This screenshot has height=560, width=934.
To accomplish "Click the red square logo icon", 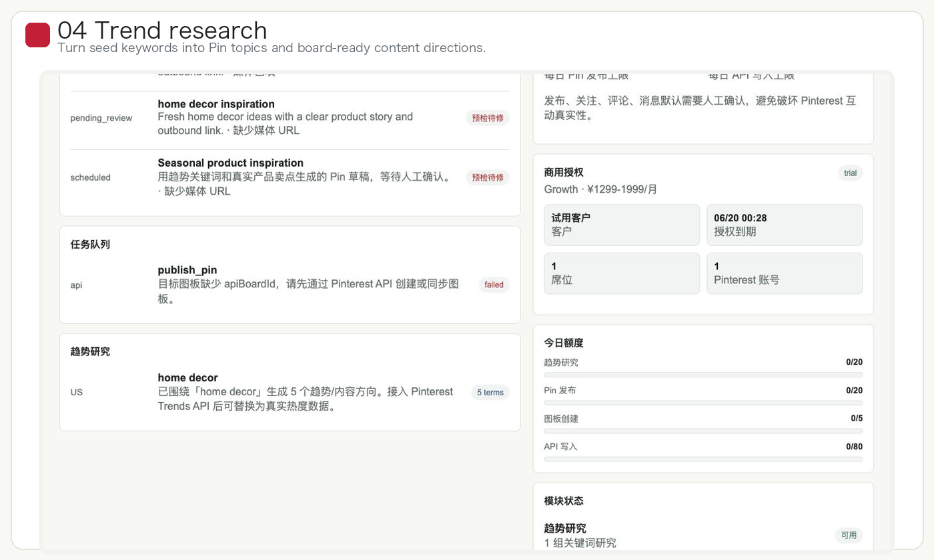I will coord(38,35).
